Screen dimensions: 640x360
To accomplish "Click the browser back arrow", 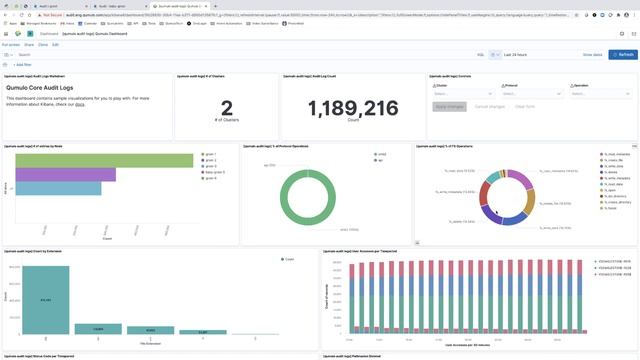I will tap(5, 15).
